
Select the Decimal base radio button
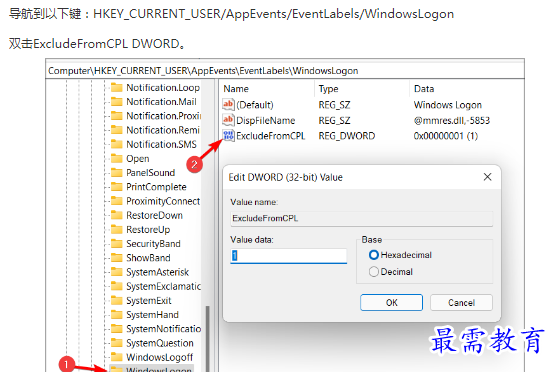[373, 272]
